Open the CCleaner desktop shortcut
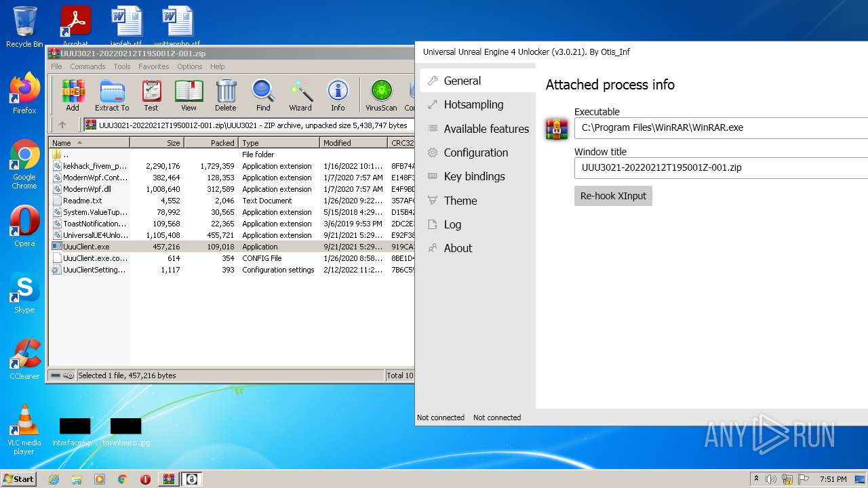The width and height of the screenshot is (868, 488). pyautogui.click(x=24, y=359)
